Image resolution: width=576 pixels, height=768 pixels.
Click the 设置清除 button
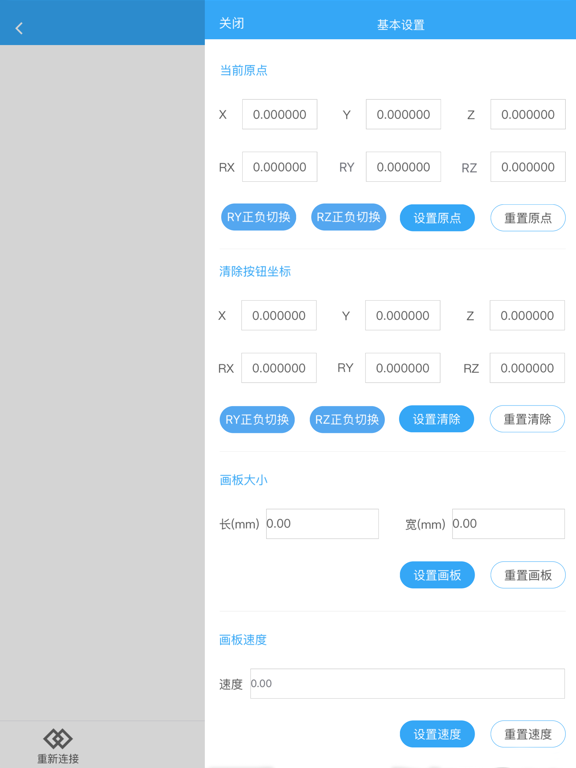pyautogui.click(x=436, y=419)
